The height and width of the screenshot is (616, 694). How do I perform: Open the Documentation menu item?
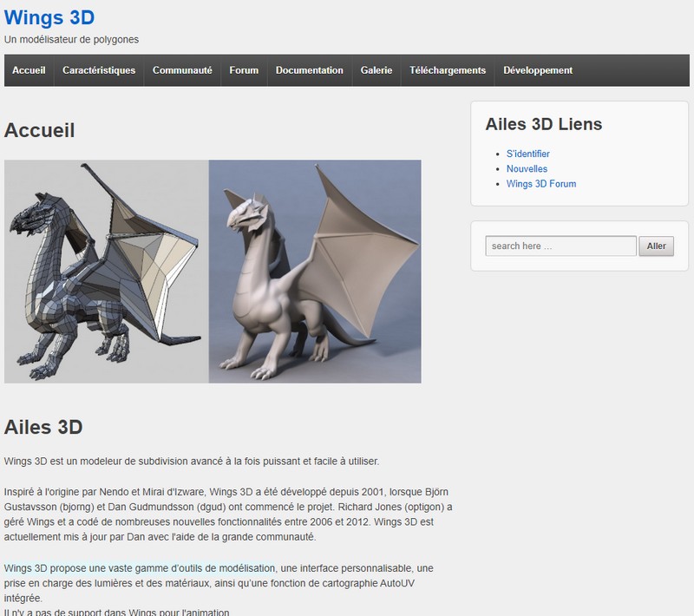tap(310, 70)
